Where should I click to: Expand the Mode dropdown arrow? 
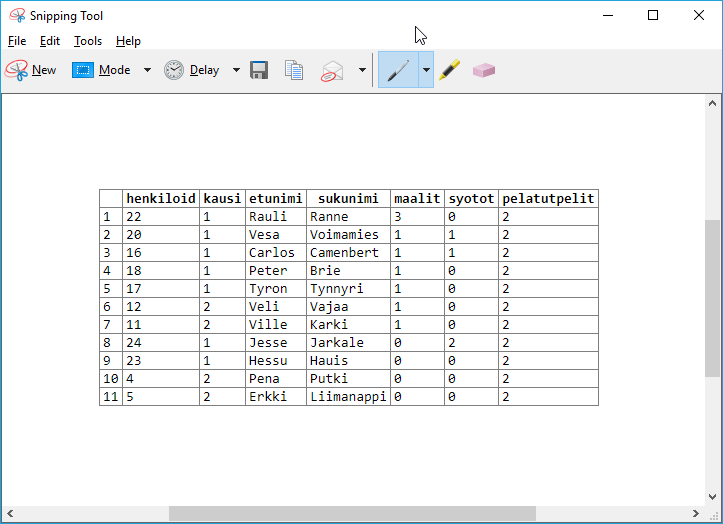(147, 70)
